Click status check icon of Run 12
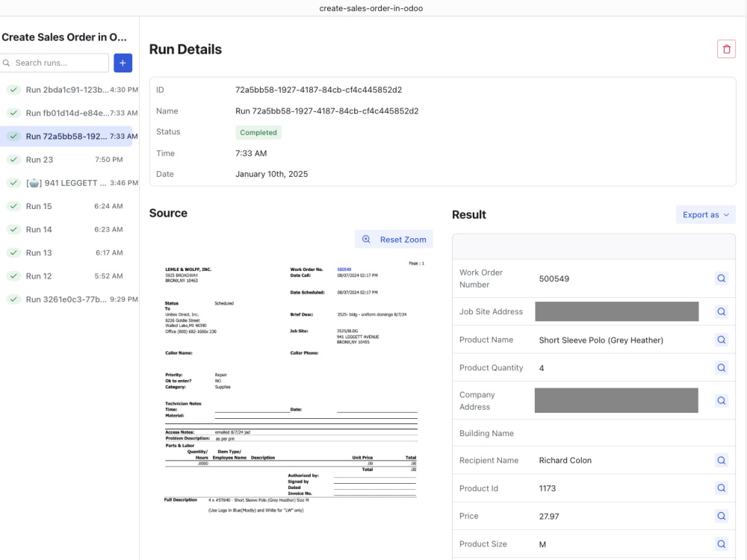 pyautogui.click(x=13, y=276)
